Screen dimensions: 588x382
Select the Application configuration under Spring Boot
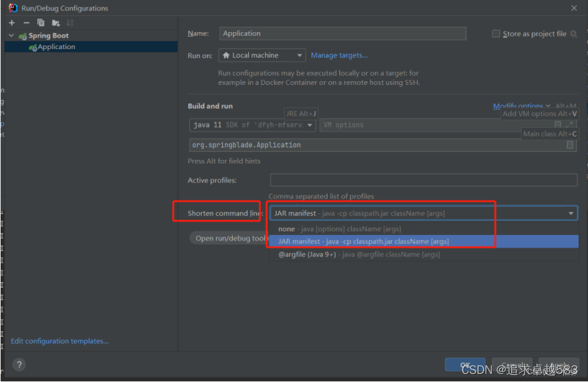coord(56,46)
